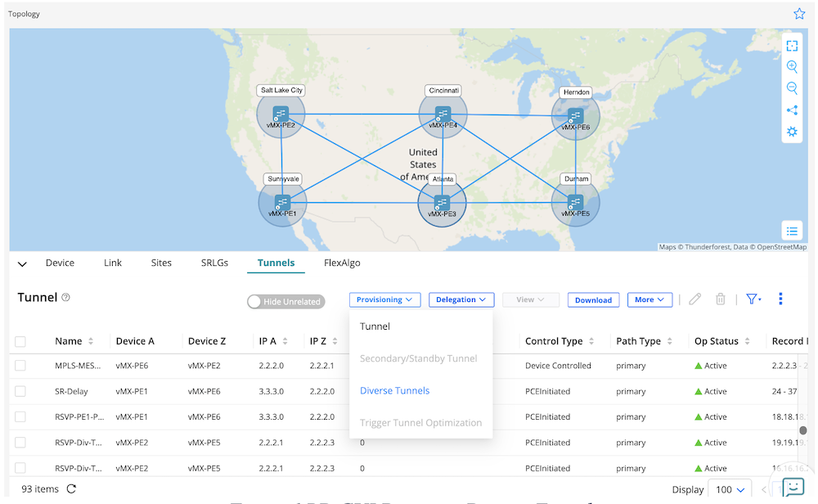The image size is (818, 504).
Task: Sort by IP A column arrows
Action: click(x=285, y=341)
